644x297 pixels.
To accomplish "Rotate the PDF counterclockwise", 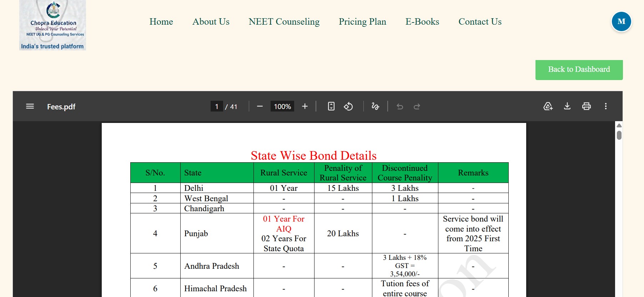I will (x=348, y=107).
